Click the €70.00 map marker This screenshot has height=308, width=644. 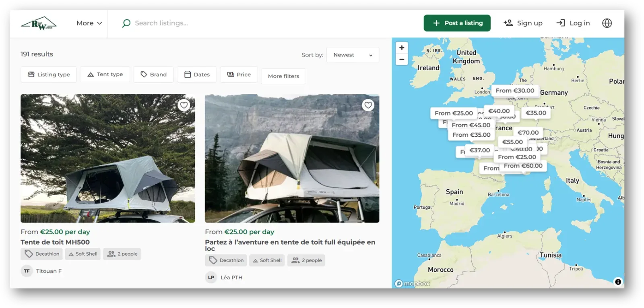pyautogui.click(x=528, y=132)
